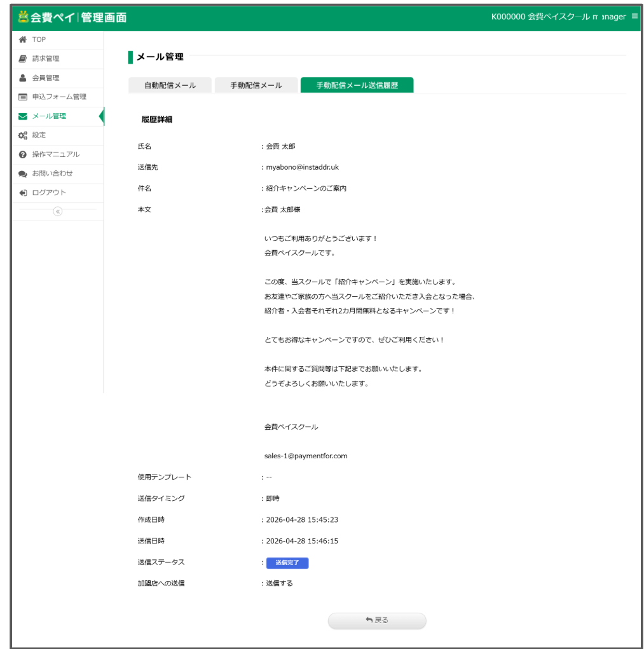This screenshot has height=649, width=644.
Task: Click the envelope icon beside メール管理
Action: (23, 116)
